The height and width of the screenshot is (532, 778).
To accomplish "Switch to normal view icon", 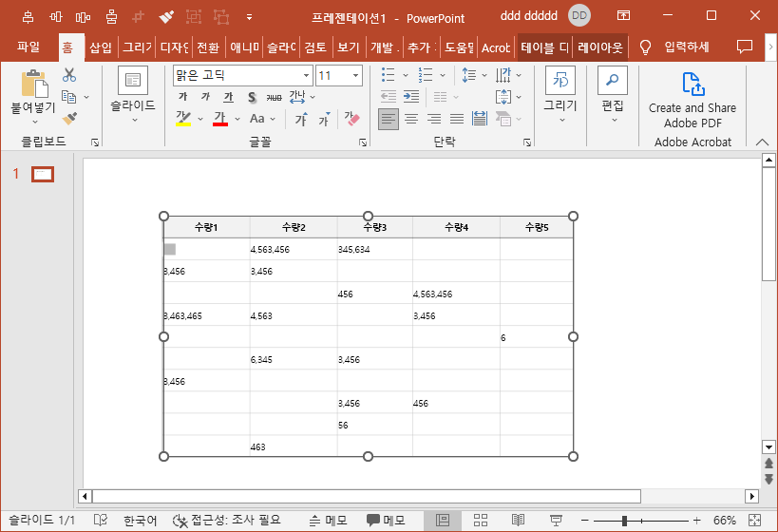I will click(x=443, y=520).
